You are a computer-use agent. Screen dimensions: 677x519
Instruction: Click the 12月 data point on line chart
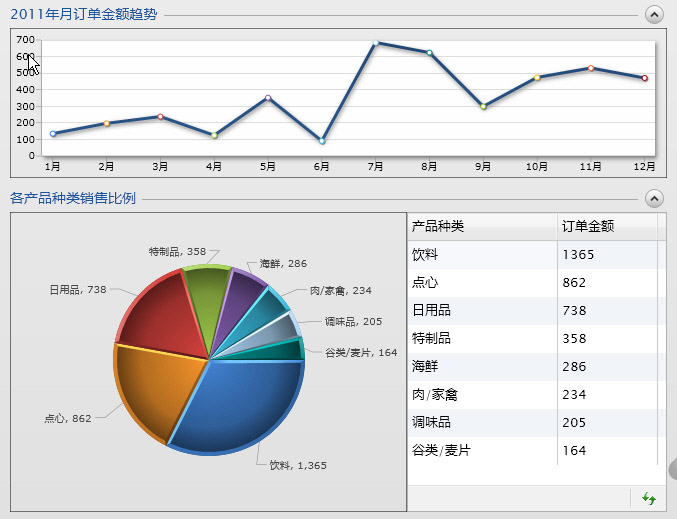tap(645, 78)
